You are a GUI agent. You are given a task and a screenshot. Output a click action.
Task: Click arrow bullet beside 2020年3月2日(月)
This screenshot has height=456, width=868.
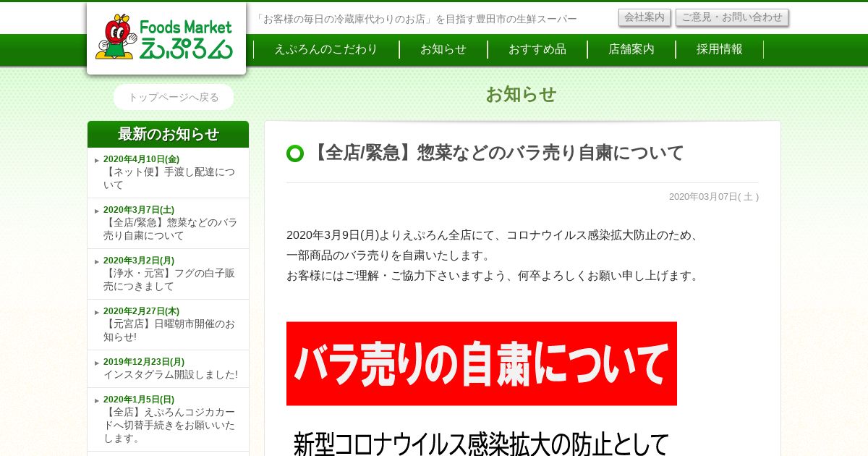[x=97, y=261]
